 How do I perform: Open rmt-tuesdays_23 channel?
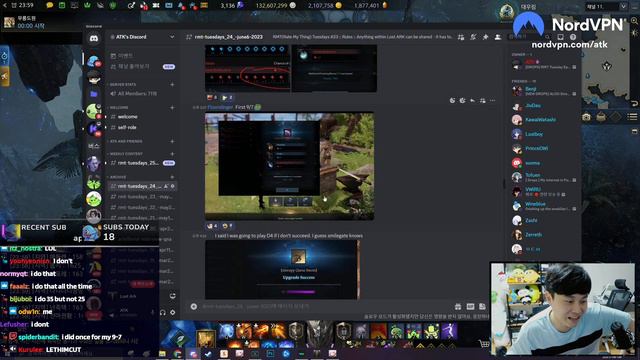[142, 197]
